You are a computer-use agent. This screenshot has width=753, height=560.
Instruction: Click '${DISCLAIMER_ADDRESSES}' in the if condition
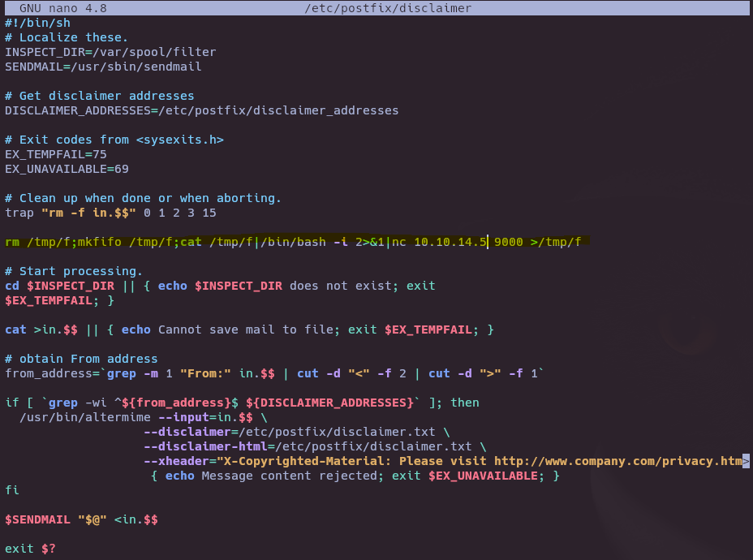tap(330, 403)
